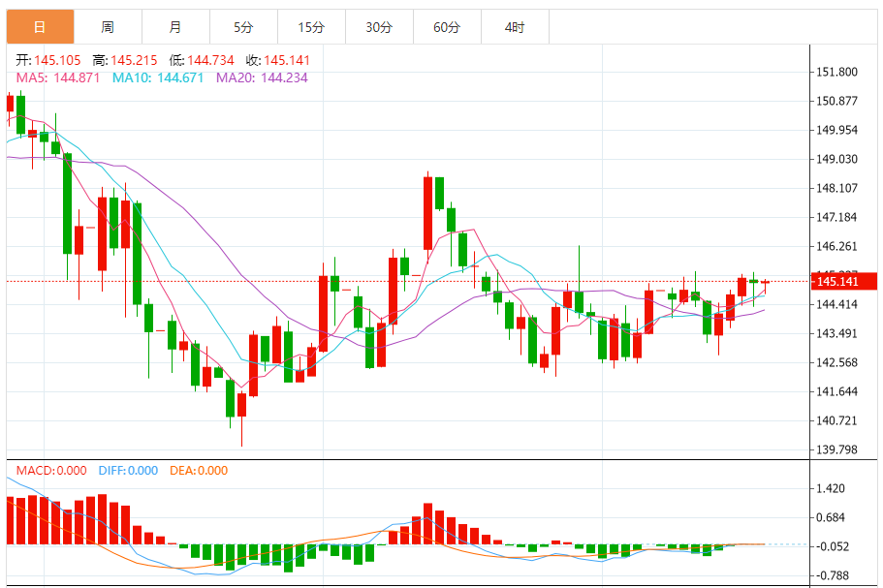This screenshot has height=588, width=883.
Task: Select the 日 daily chart tab
Action: tap(40, 27)
